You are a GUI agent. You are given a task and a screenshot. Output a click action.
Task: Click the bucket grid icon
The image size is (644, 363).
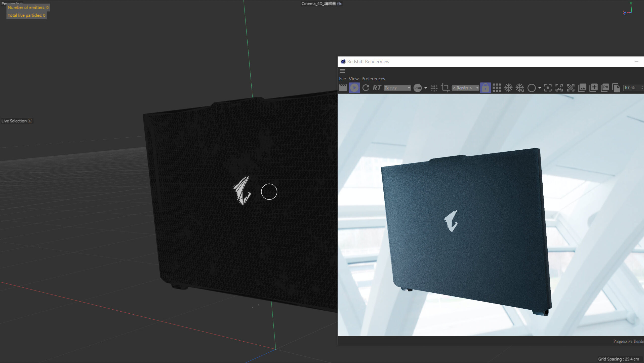(x=497, y=88)
